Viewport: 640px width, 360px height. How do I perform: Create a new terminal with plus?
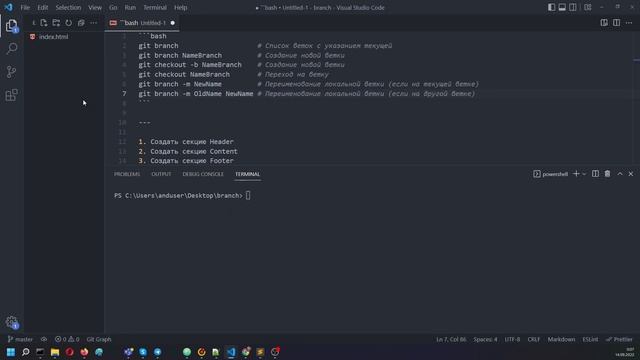tap(576, 174)
